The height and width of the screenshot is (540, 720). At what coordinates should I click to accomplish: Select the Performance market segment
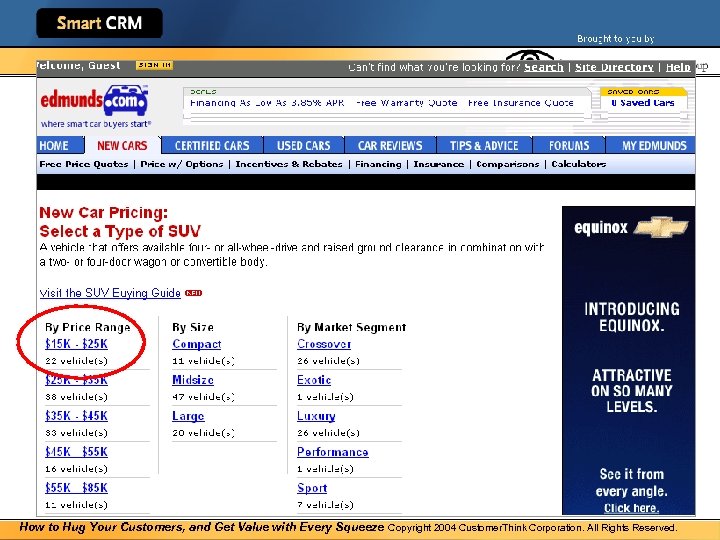(x=332, y=452)
